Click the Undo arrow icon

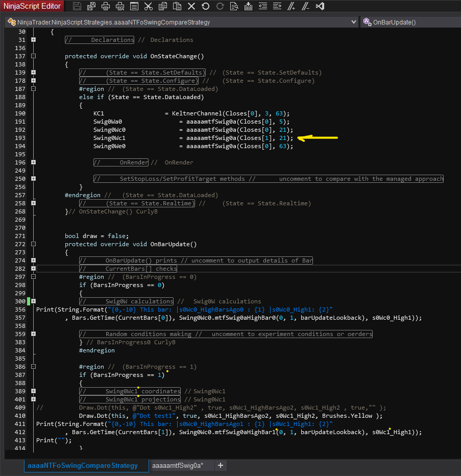pyautogui.click(x=205, y=7)
